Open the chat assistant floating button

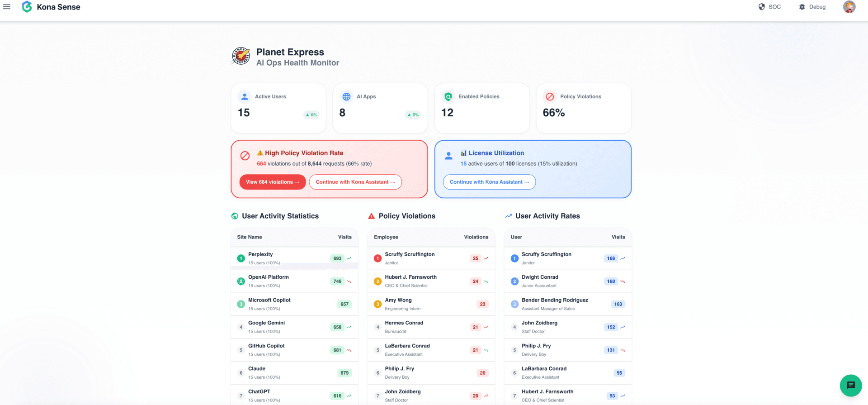click(x=851, y=386)
